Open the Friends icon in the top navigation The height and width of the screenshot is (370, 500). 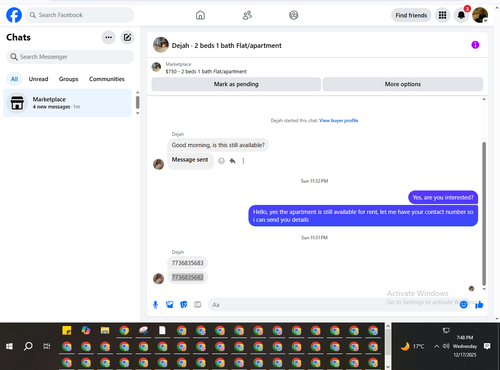247,15
